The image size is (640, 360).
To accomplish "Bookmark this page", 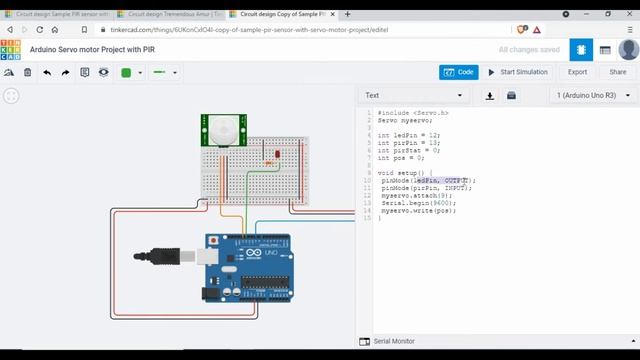I will pos(84,30).
